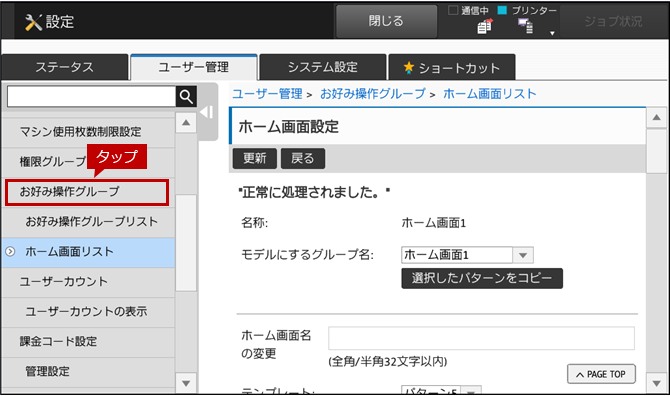Click the wrench settings icon
The width and height of the screenshot is (670, 396).
33,22
